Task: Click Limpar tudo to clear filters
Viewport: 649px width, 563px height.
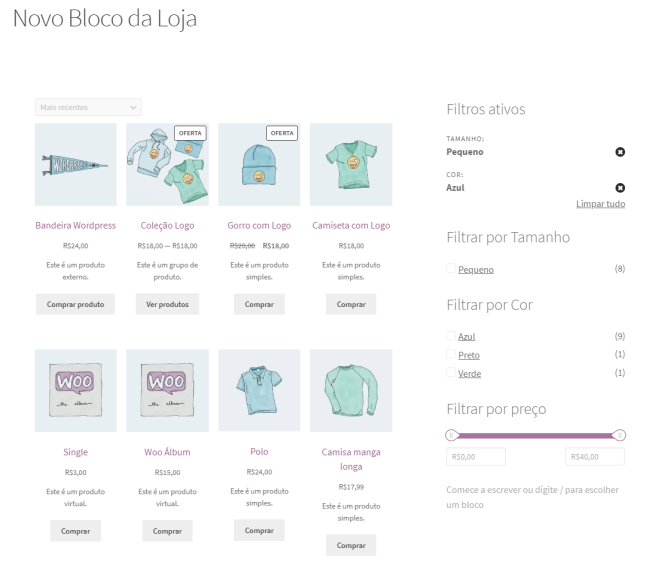Action: (x=600, y=204)
